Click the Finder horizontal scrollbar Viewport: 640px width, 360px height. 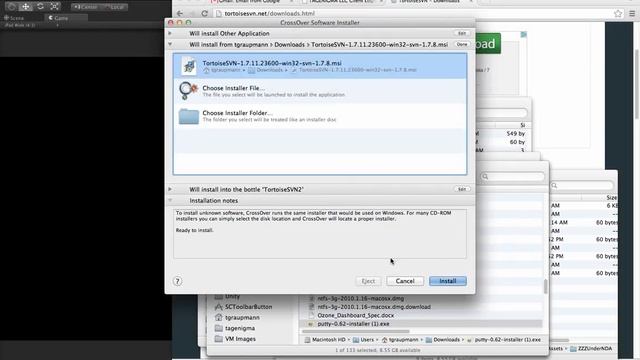click(355, 331)
